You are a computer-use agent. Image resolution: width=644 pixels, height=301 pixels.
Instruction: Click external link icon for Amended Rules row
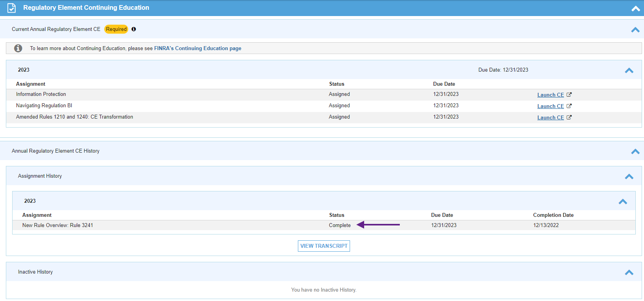[569, 117]
